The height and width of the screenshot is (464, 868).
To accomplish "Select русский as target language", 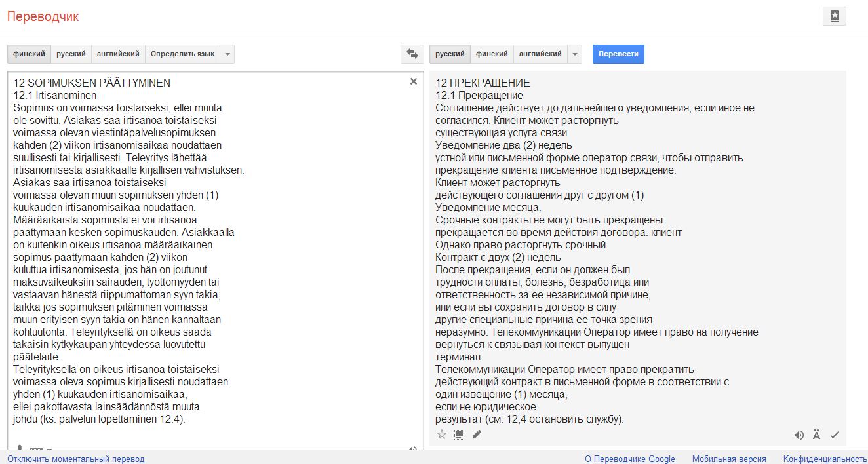I will tap(450, 54).
